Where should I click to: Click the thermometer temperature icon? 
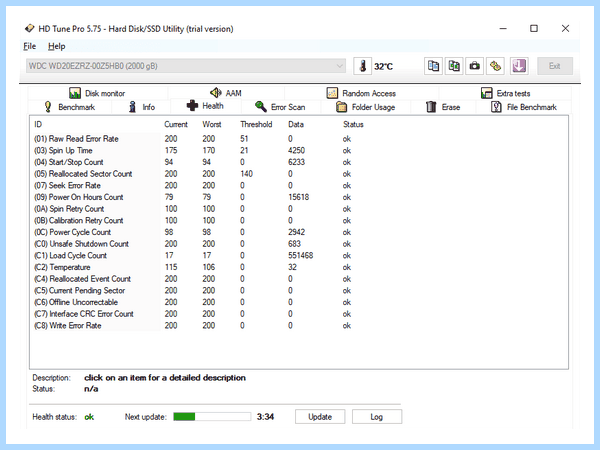362,66
